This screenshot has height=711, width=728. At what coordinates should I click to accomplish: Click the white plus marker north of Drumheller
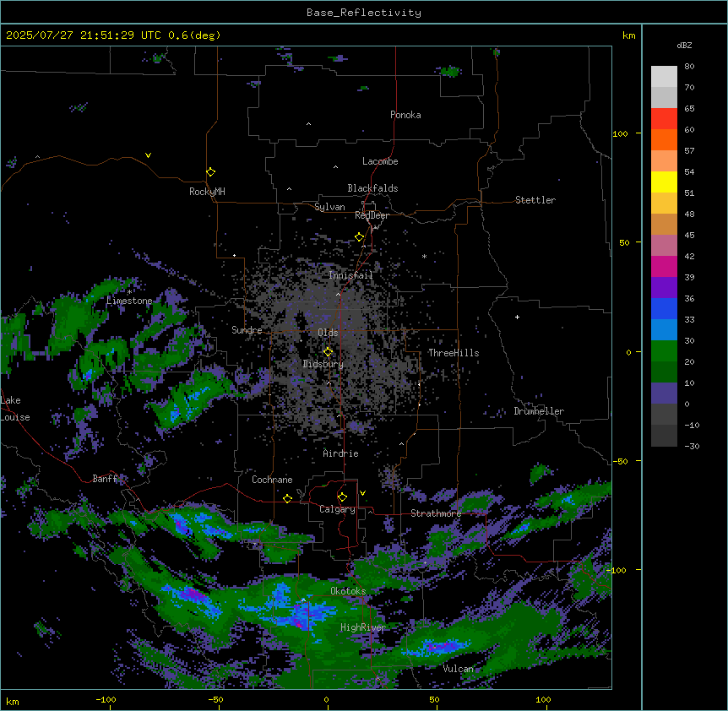[x=517, y=317]
